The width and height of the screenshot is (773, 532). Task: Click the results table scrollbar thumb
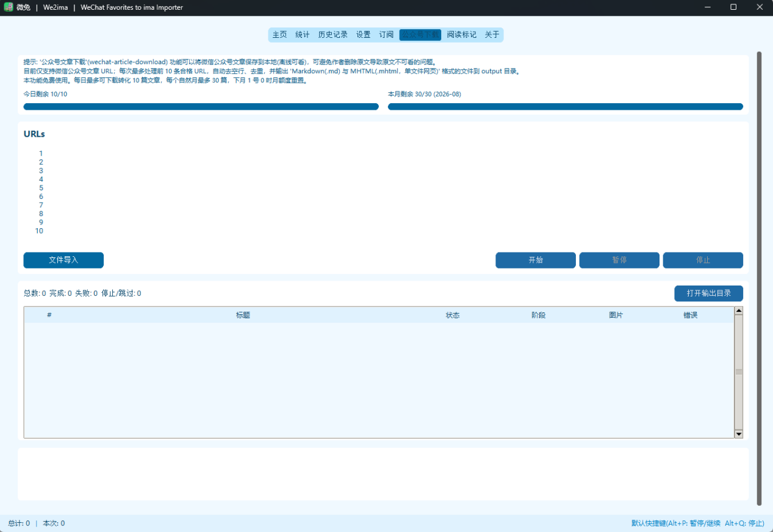click(739, 372)
